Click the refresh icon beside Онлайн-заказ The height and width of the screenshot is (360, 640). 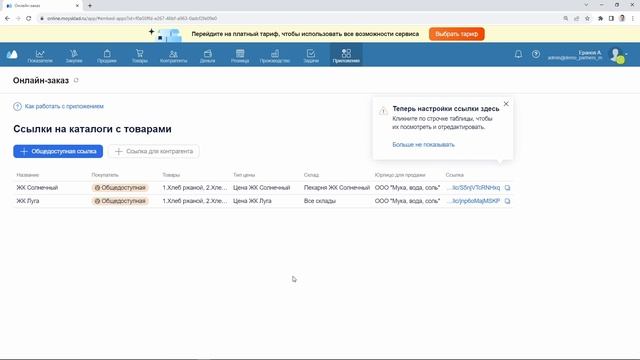click(76, 80)
